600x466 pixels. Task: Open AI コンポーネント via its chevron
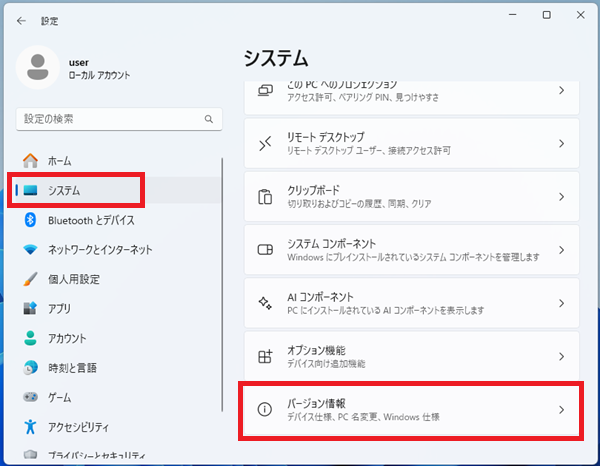click(x=561, y=303)
